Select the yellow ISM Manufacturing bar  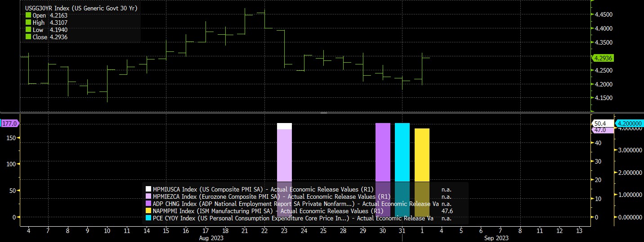pos(422,173)
